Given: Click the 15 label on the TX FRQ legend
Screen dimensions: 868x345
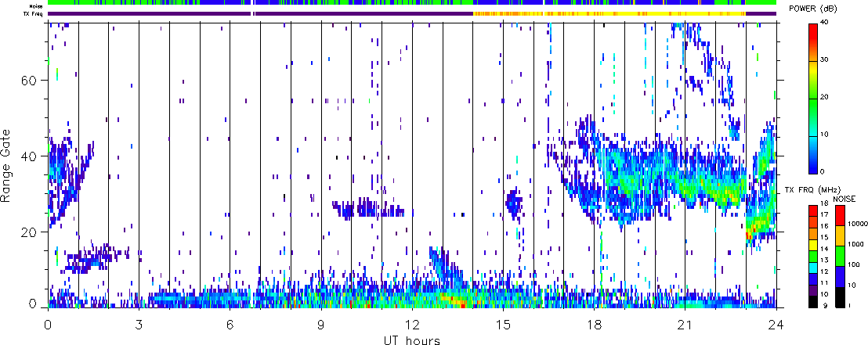Looking at the screenshot, I should pyautogui.click(x=824, y=237).
